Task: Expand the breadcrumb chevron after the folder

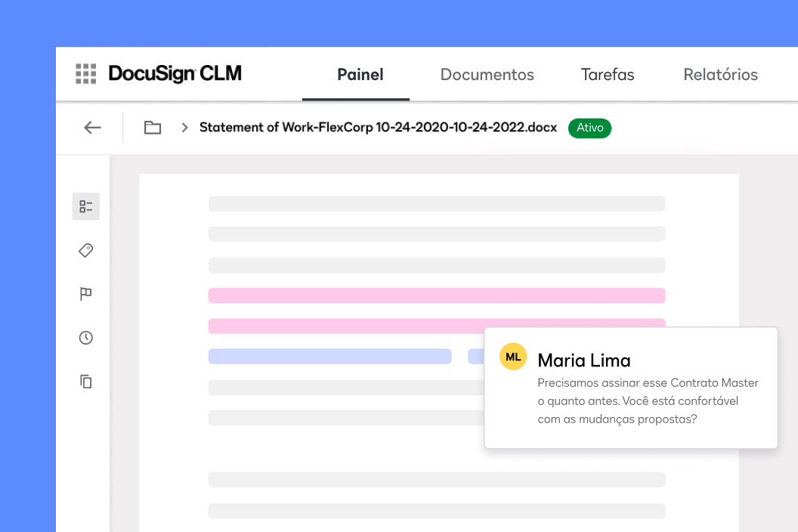Action: [x=184, y=128]
